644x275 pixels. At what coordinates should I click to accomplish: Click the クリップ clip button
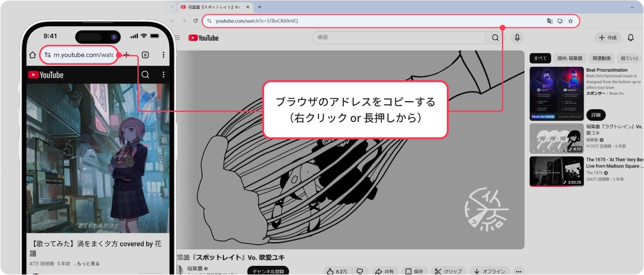point(448,271)
